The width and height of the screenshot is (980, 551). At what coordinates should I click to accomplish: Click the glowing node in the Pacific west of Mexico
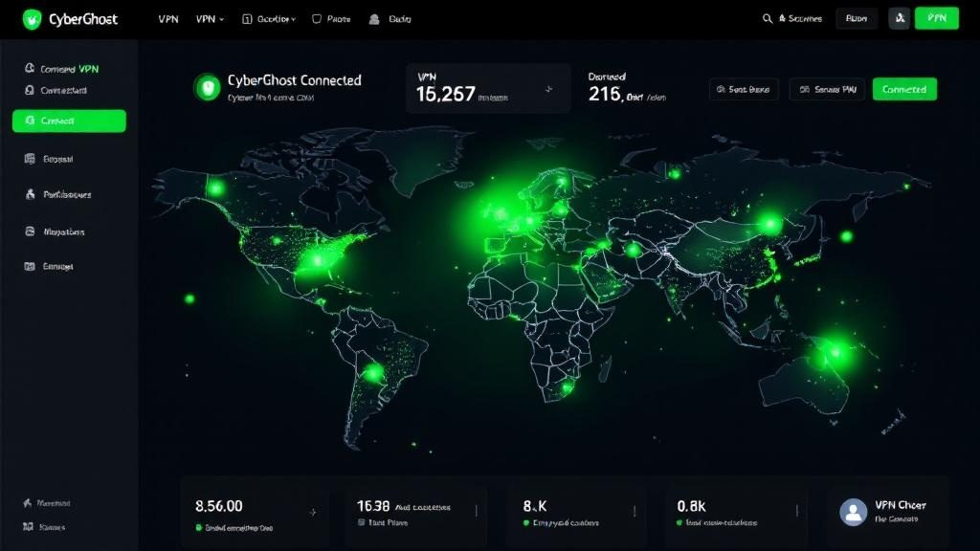pyautogui.click(x=189, y=299)
